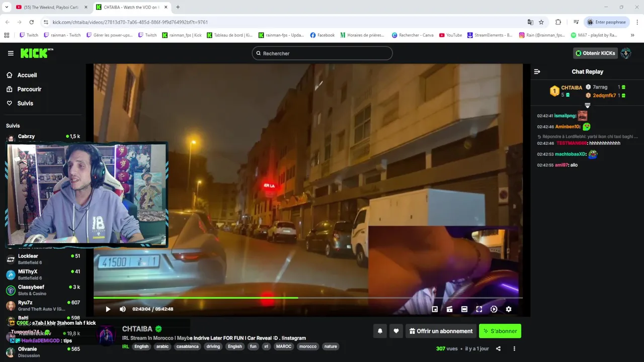Toggle theater mode in video player
Screen dimensions: 644x362
point(464,309)
